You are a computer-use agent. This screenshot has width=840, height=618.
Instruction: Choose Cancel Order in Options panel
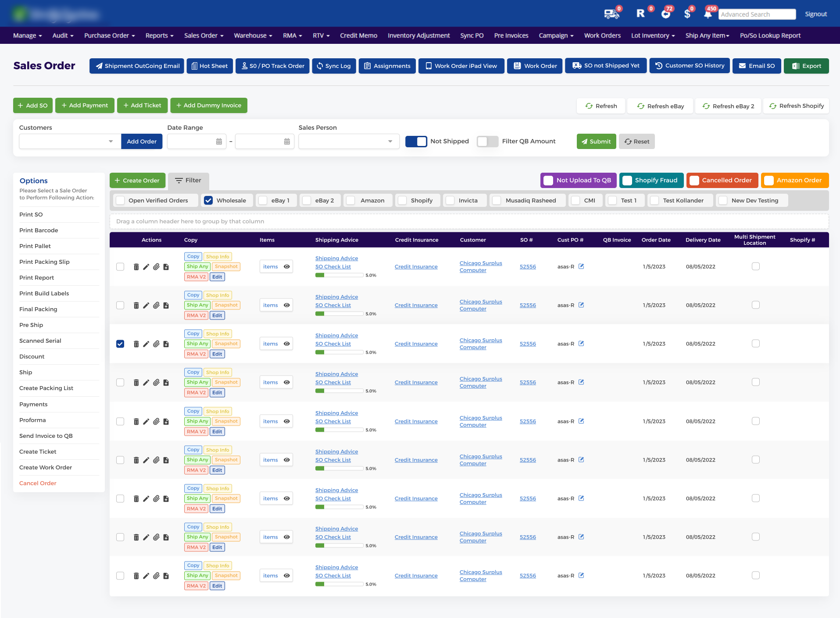38,483
